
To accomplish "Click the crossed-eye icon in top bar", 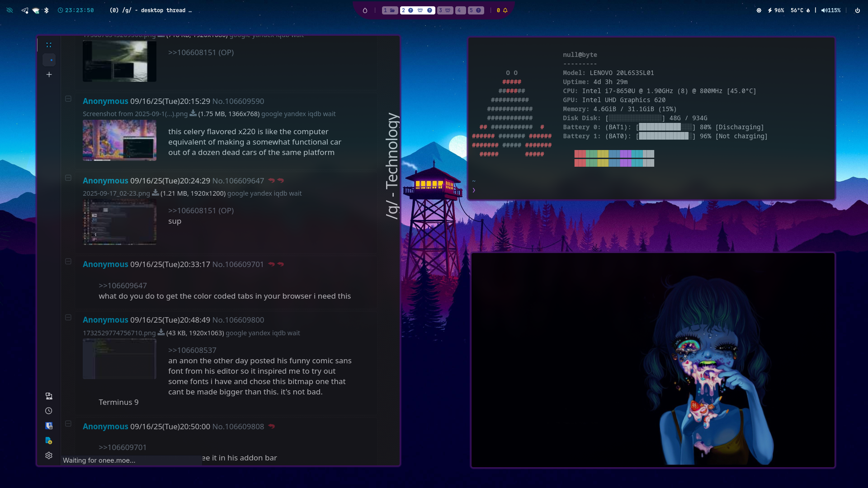I will tap(9, 10).
